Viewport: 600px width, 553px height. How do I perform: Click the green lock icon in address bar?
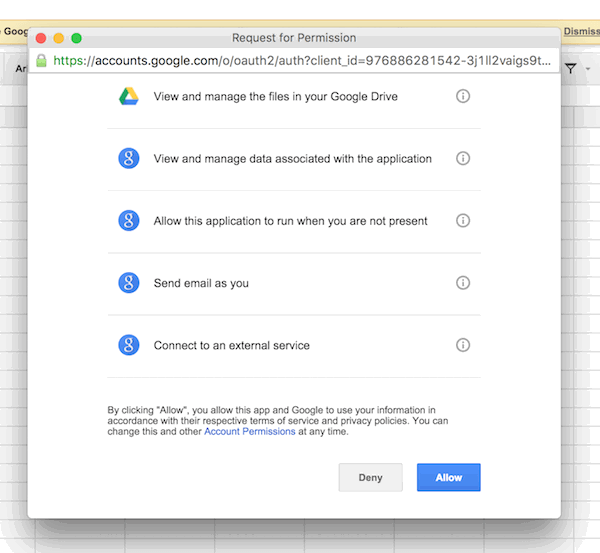[41, 60]
